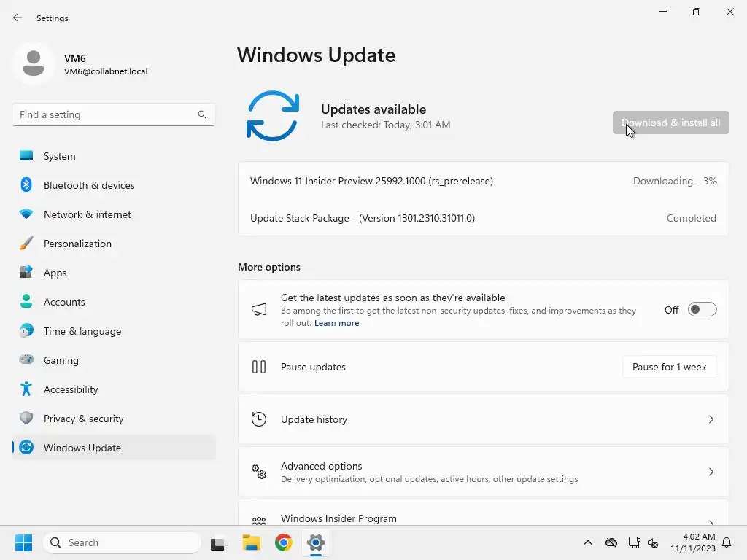The image size is (747, 560).
Task: Expand the Advanced options chevron
Action: (711, 472)
